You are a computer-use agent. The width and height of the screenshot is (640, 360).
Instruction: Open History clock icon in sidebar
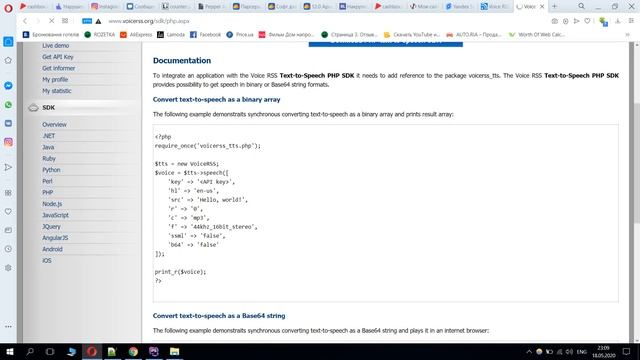coord(8,249)
